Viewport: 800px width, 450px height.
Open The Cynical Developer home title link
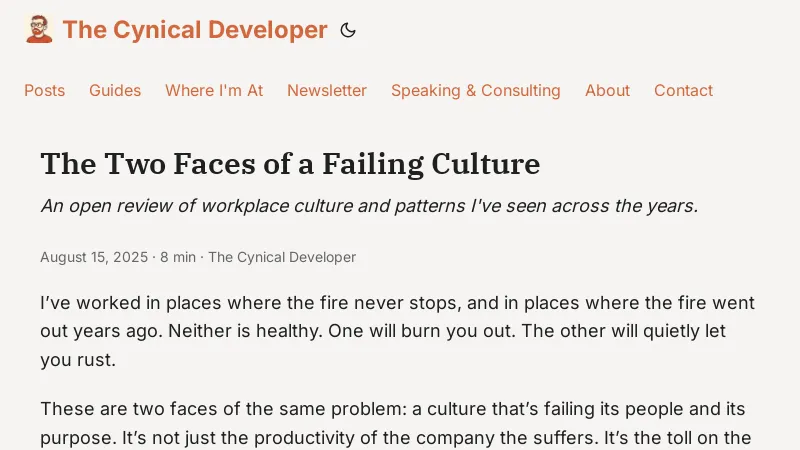point(195,30)
